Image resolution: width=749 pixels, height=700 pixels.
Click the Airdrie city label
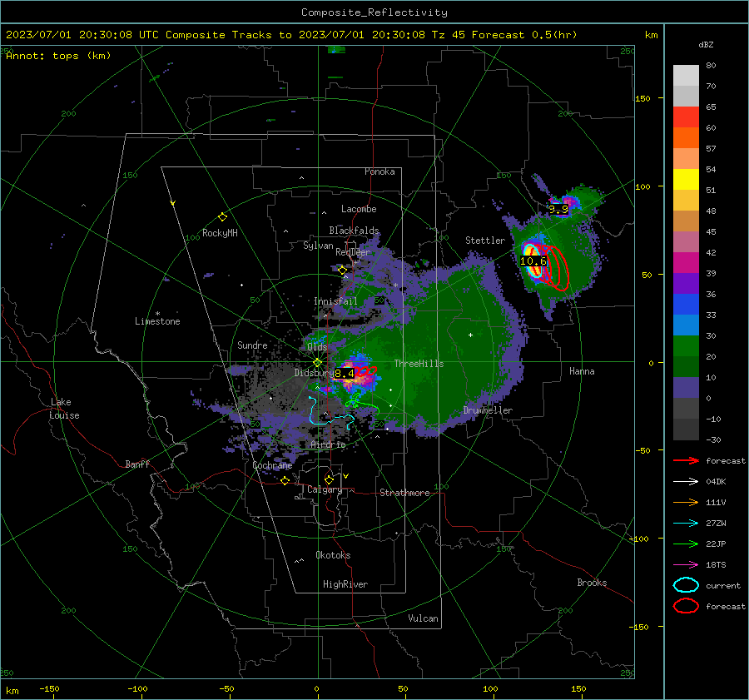click(328, 444)
